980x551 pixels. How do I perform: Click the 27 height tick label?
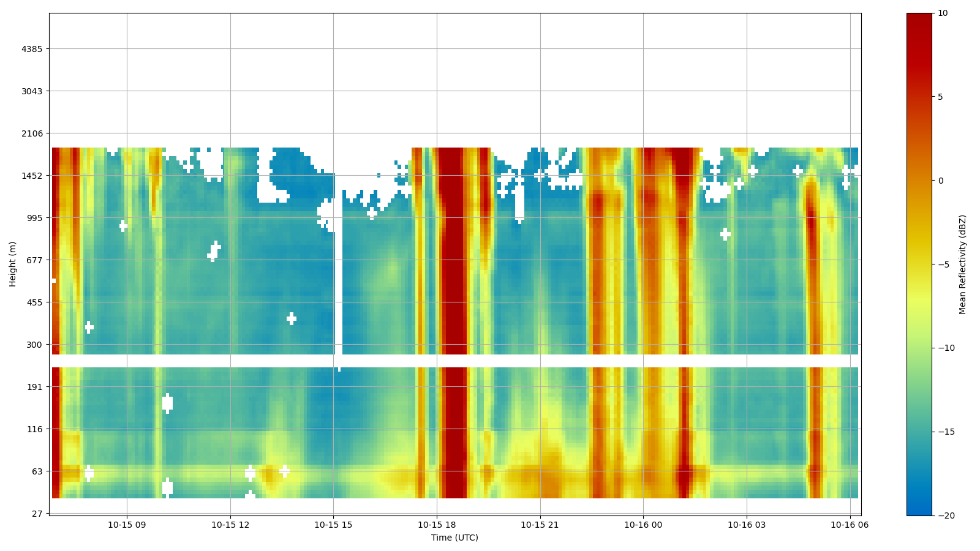[37, 514]
